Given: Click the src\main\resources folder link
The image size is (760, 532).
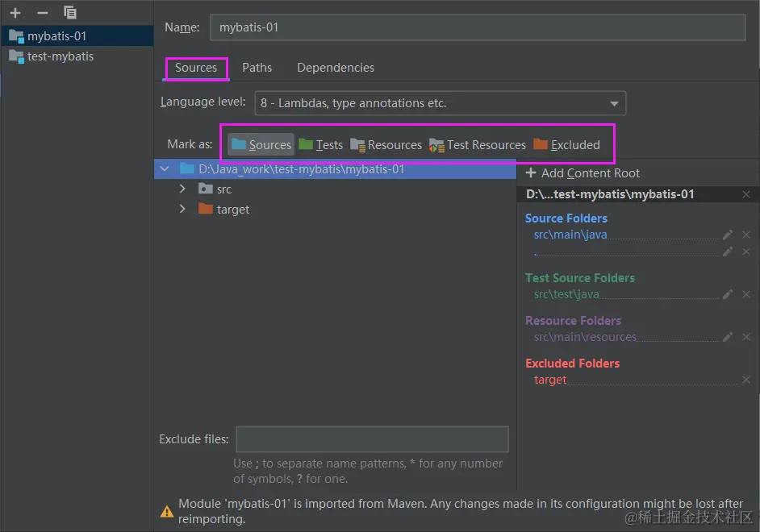Looking at the screenshot, I should click(585, 337).
